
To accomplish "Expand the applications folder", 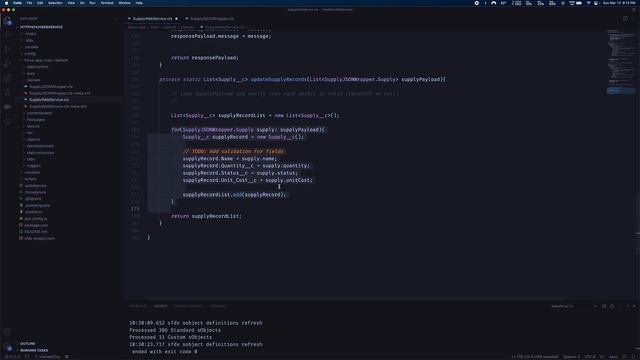I will tap(38, 67).
